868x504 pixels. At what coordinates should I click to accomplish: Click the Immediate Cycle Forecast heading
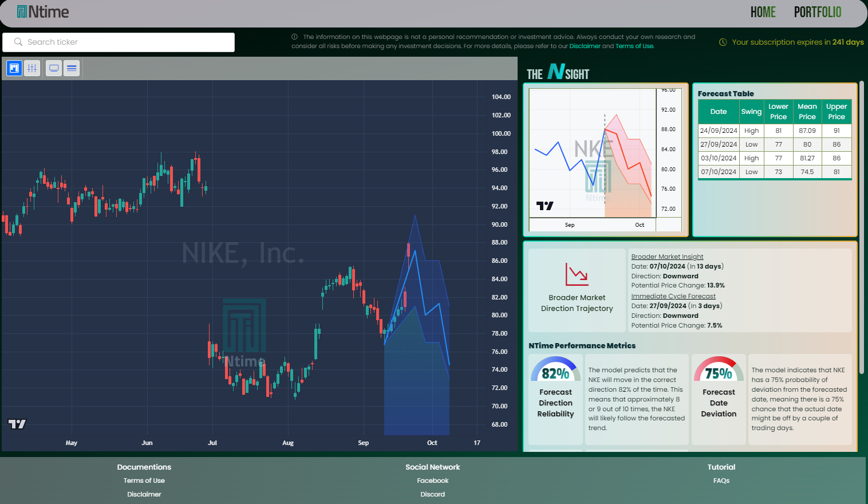coord(673,296)
